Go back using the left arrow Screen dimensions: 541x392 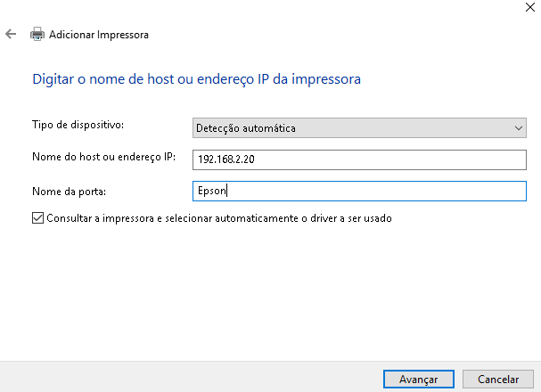click(x=11, y=35)
